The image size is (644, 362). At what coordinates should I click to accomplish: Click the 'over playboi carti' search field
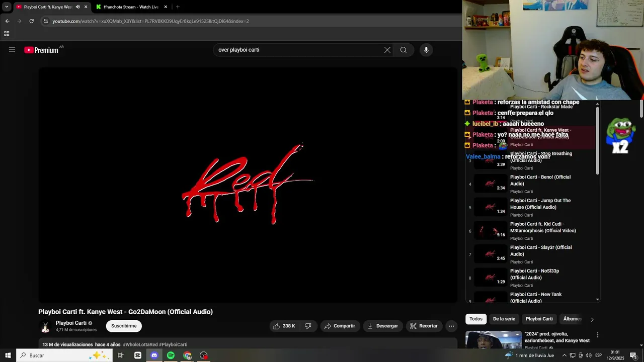pyautogui.click(x=299, y=50)
